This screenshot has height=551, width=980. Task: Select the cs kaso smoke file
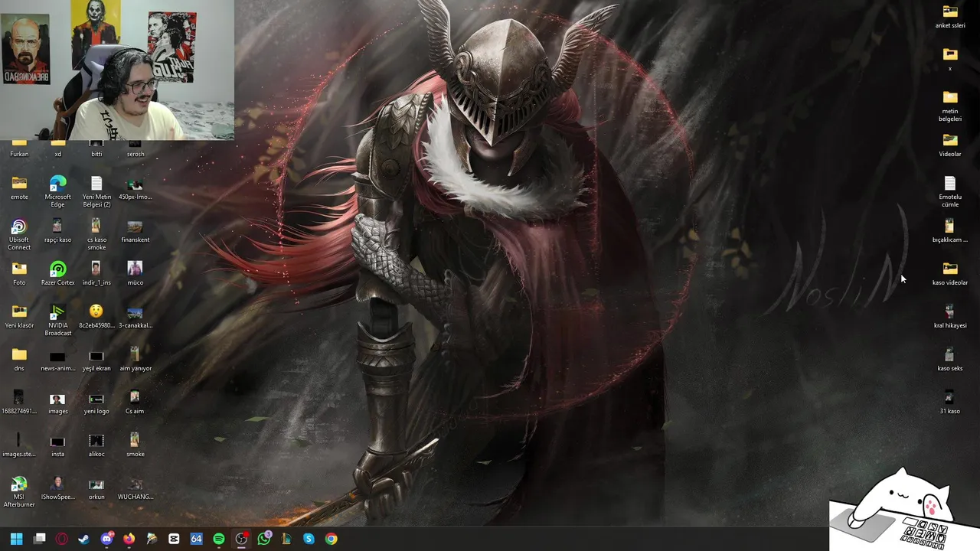[96, 234]
